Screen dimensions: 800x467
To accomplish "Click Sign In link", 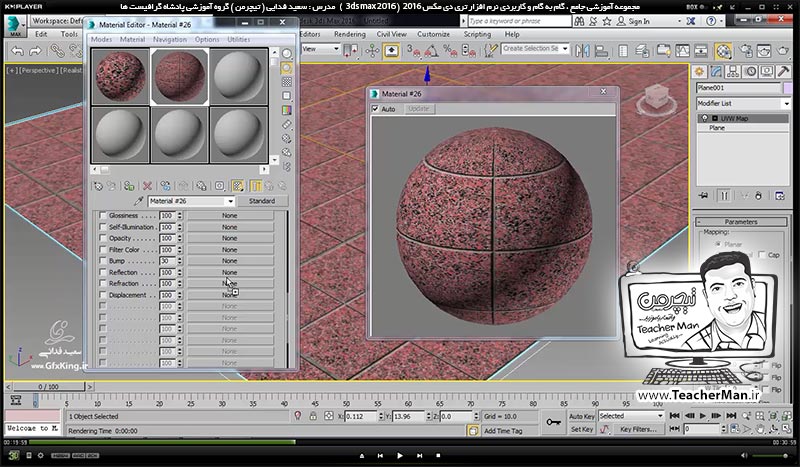I will point(639,21).
